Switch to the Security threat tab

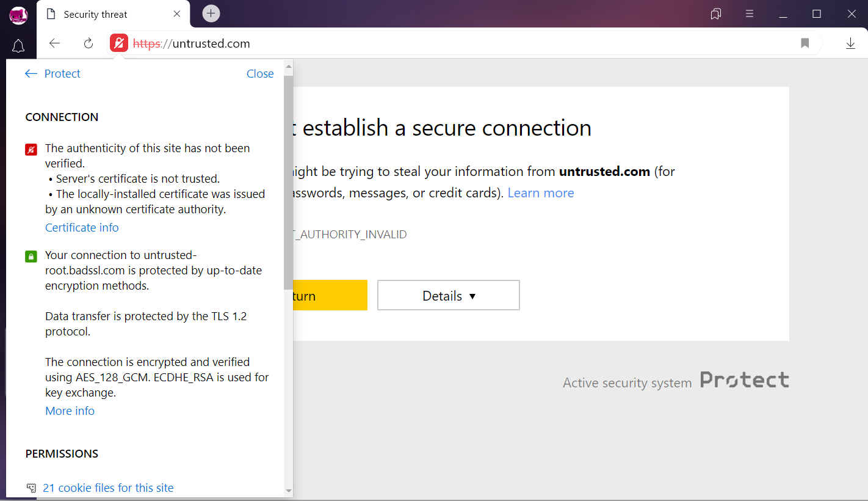point(98,13)
